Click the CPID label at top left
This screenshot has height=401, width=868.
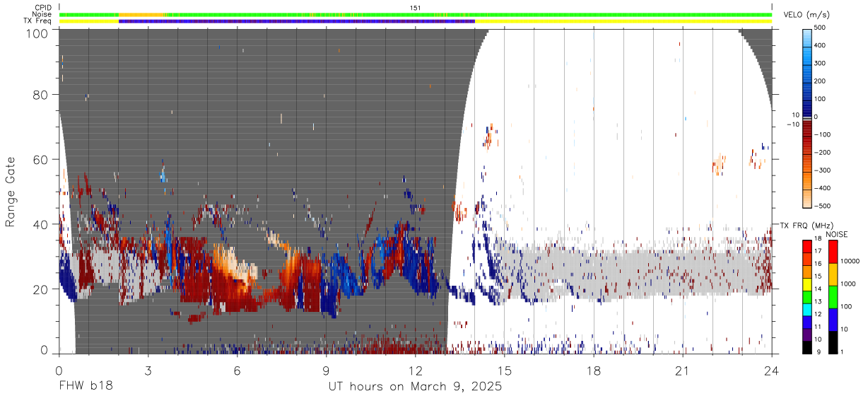coord(42,8)
